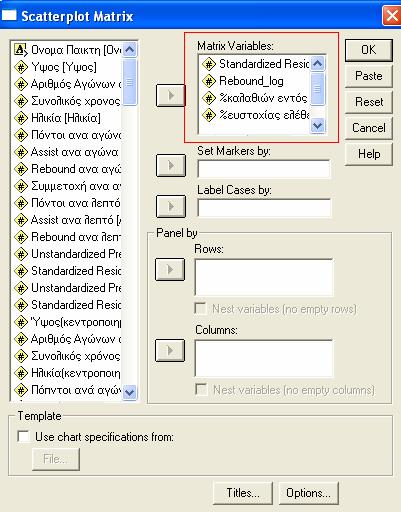401x512 pixels.
Task: Click the OK button
Action: click(368, 50)
